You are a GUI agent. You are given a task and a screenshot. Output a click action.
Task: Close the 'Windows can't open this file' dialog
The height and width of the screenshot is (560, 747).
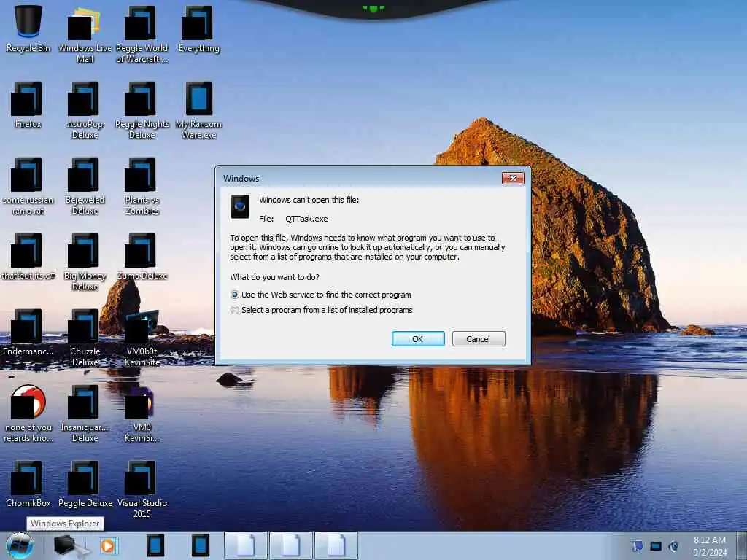pos(513,178)
